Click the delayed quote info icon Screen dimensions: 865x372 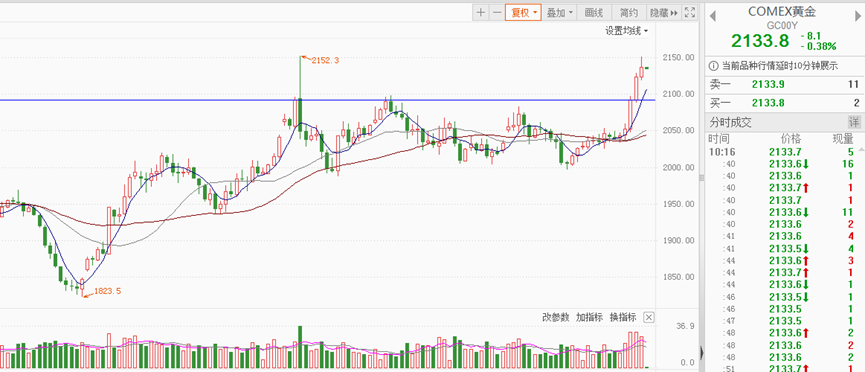[x=714, y=66]
